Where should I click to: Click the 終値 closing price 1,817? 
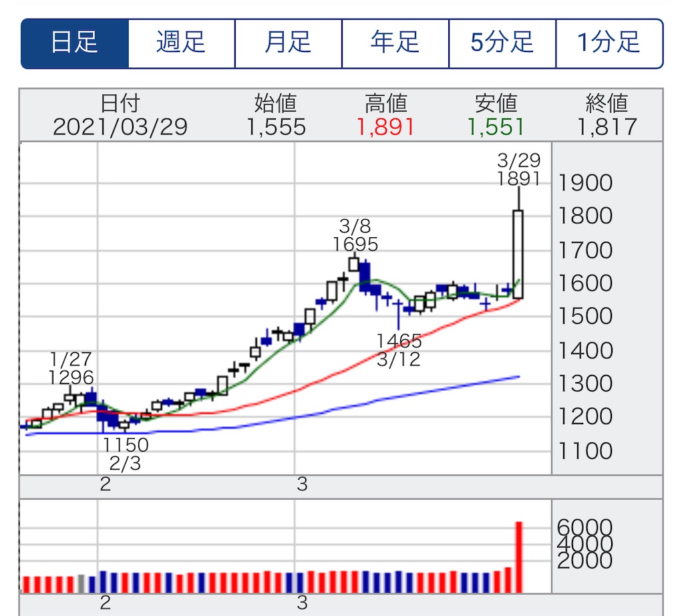[x=607, y=127]
